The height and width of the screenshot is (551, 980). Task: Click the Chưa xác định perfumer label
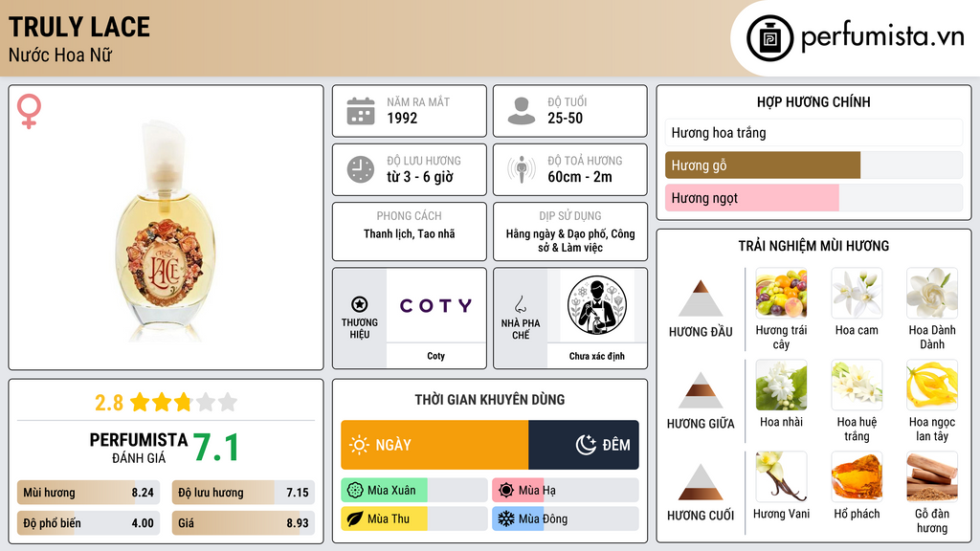coord(597,356)
